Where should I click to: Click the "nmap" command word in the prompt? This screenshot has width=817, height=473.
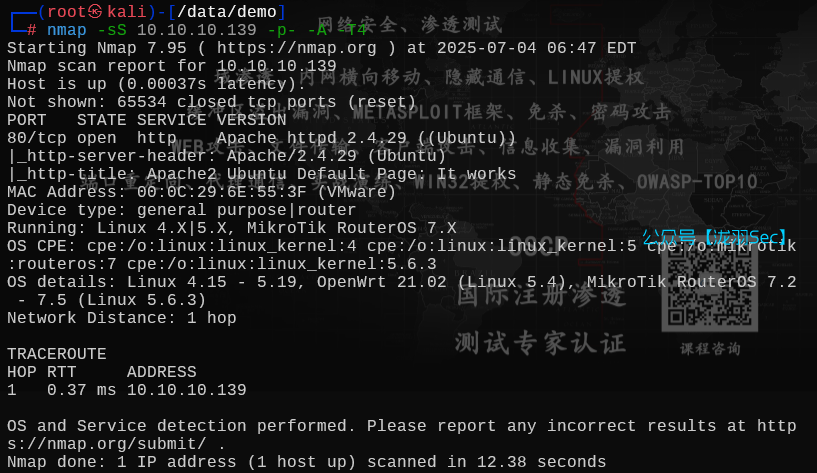tap(67, 30)
